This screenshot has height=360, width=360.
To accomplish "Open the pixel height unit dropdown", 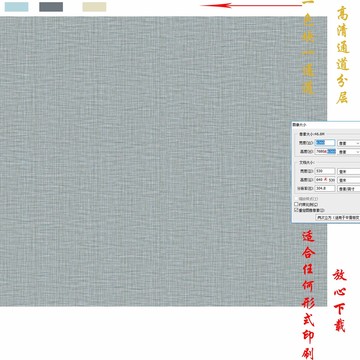I will click(x=349, y=152).
